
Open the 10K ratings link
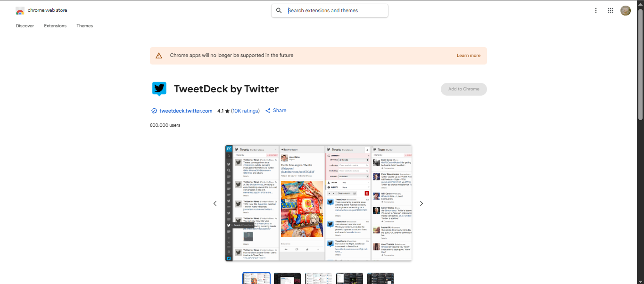[245, 111]
